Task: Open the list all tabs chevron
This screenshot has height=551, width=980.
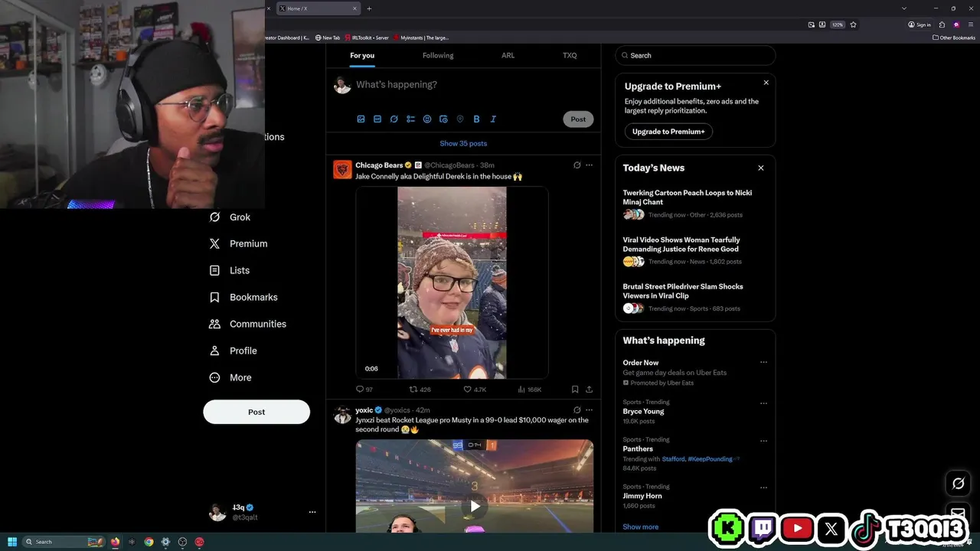Action: [x=904, y=8]
